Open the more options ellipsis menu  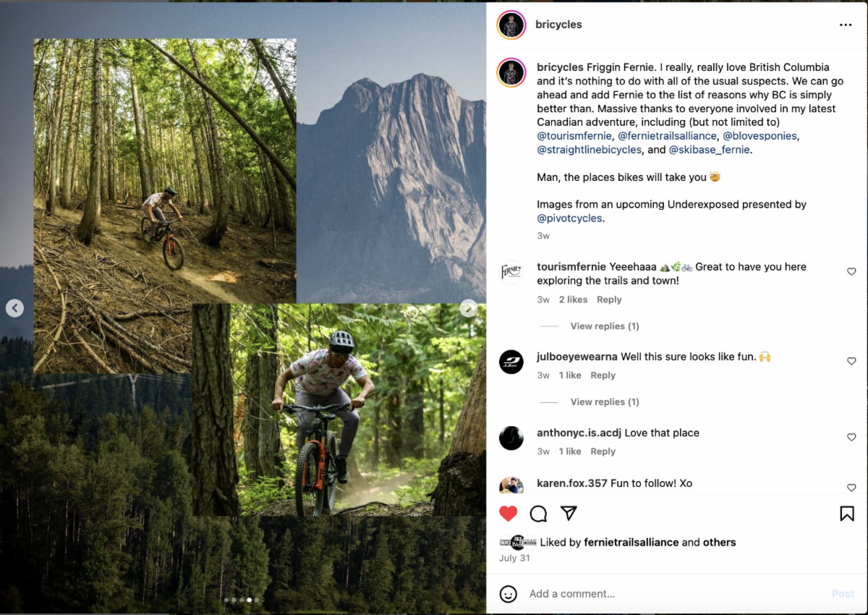846,25
